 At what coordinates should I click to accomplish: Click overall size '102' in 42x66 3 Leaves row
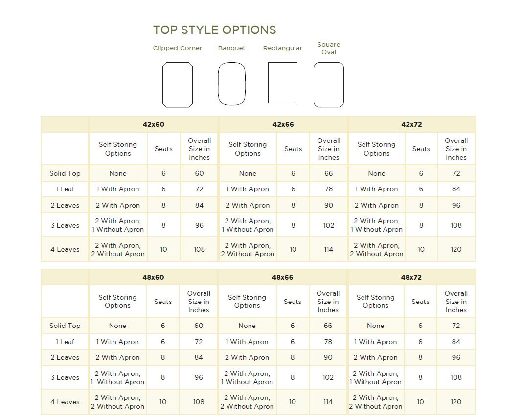point(329,226)
